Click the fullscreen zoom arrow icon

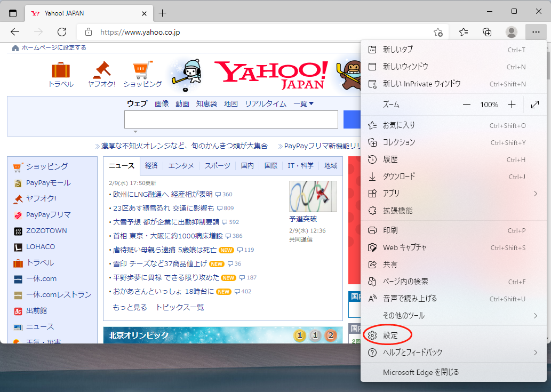535,105
